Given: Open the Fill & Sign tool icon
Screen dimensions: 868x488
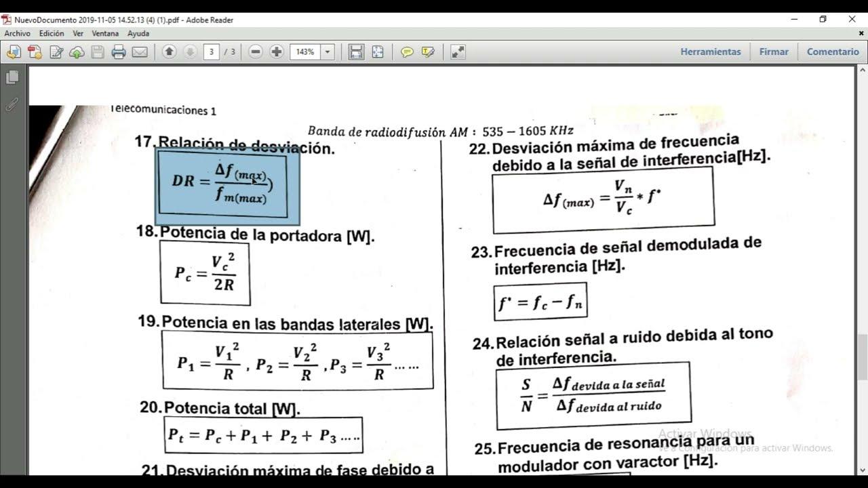Looking at the screenshot, I should point(57,52).
